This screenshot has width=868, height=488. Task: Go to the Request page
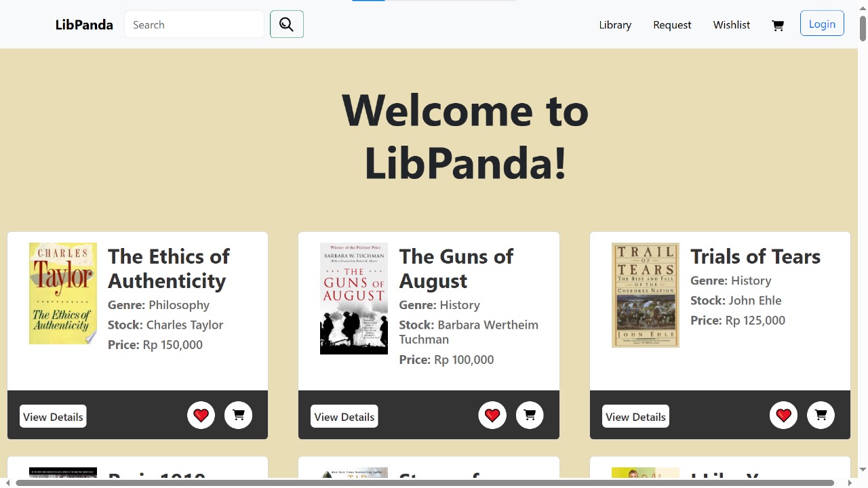point(672,25)
